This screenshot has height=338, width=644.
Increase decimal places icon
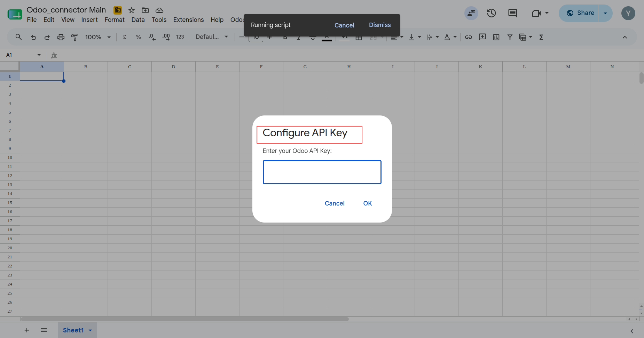click(166, 37)
